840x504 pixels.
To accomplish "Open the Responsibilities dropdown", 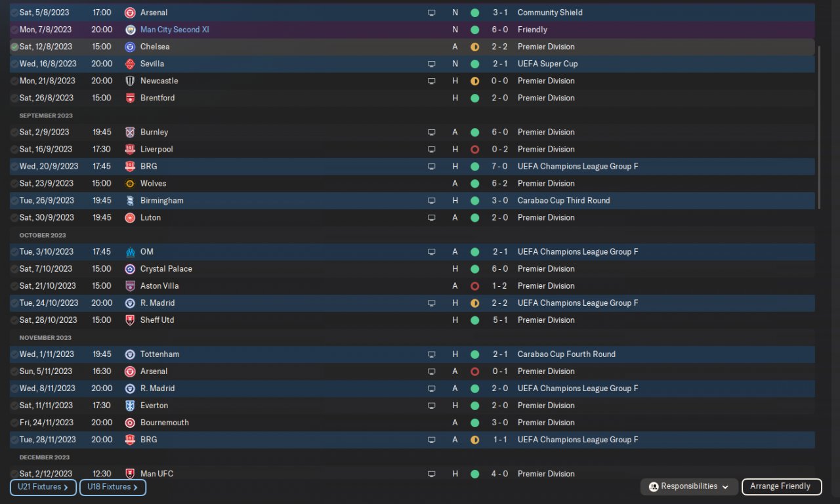I will point(688,486).
